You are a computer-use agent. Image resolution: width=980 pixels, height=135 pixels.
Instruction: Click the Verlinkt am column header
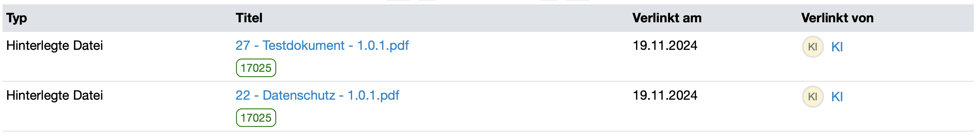[667, 18]
